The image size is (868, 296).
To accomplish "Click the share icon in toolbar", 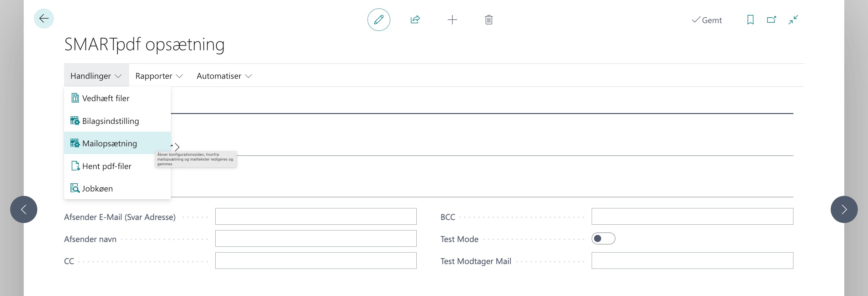I will click(415, 20).
